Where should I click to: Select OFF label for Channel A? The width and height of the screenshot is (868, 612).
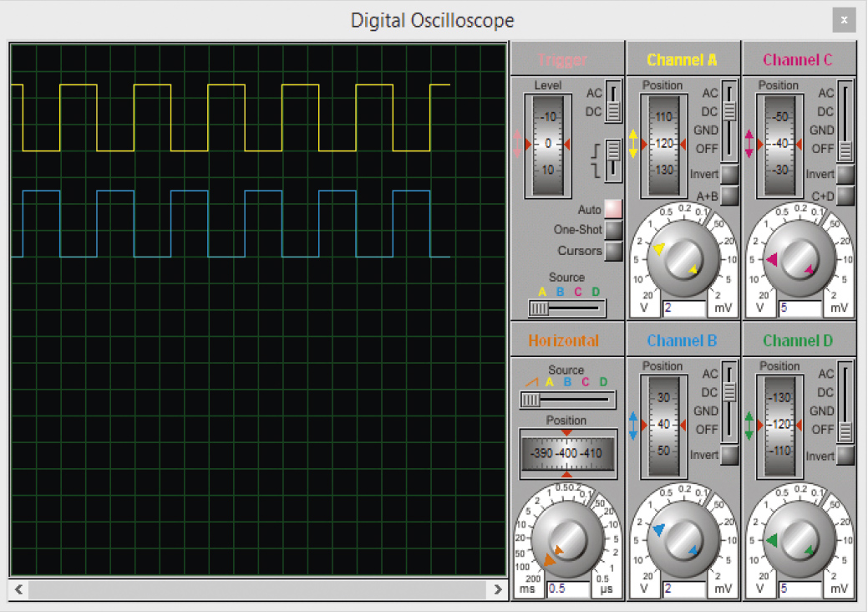(707, 149)
